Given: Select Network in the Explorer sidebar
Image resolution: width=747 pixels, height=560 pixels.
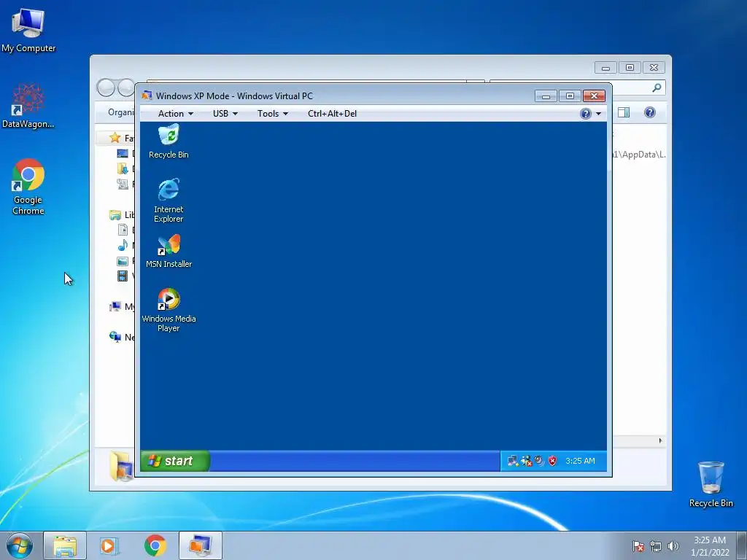Looking at the screenshot, I should click(x=122, y=337).
